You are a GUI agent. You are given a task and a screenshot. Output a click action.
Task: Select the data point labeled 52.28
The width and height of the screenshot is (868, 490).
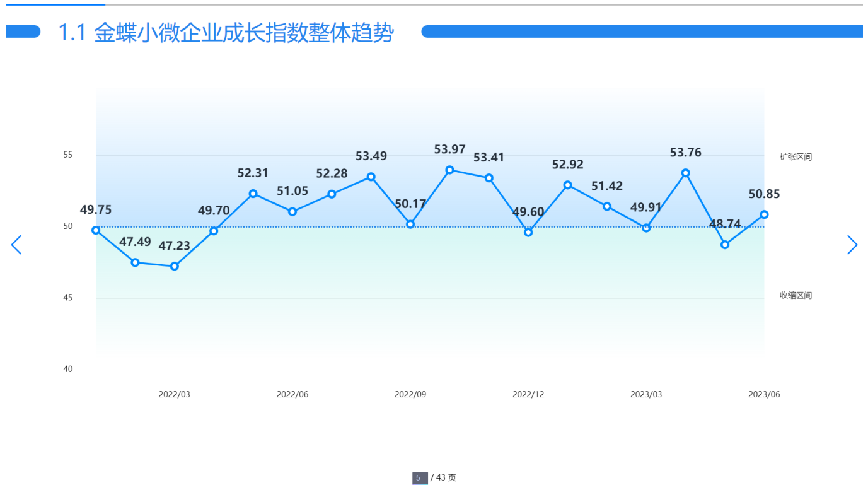(332, 194)
